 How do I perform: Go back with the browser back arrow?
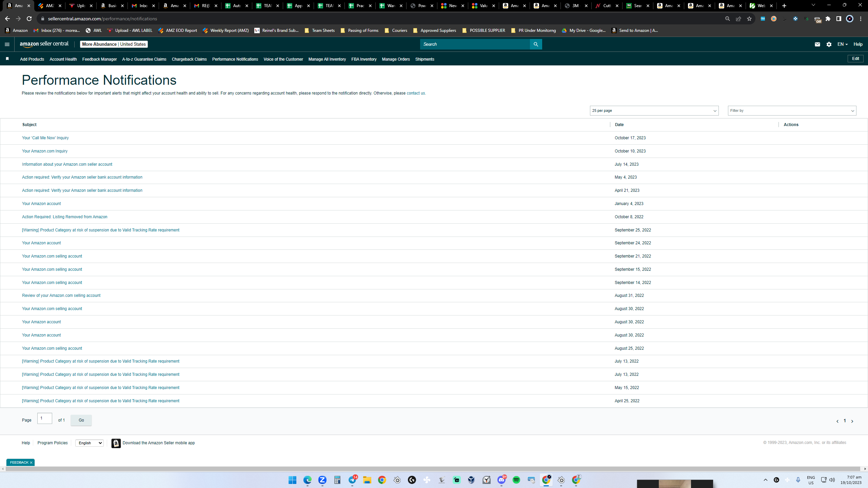[7, 19]
